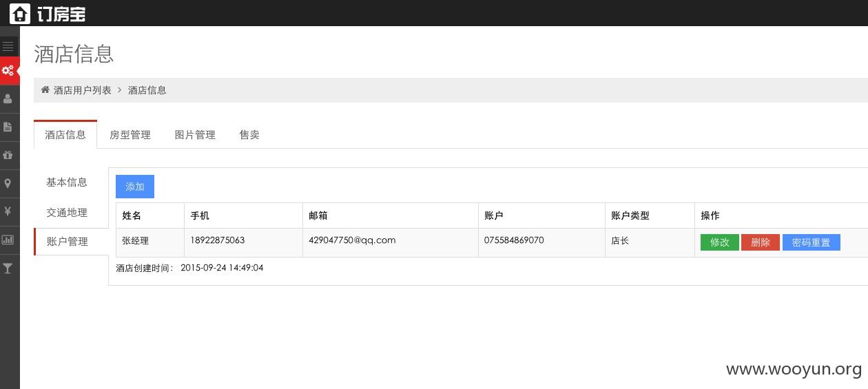Image resolution: width=868 pixels, height=389 pixels.
Task: Click account number 075584869070
Action: pyautogui.click(x=514, y=240)
